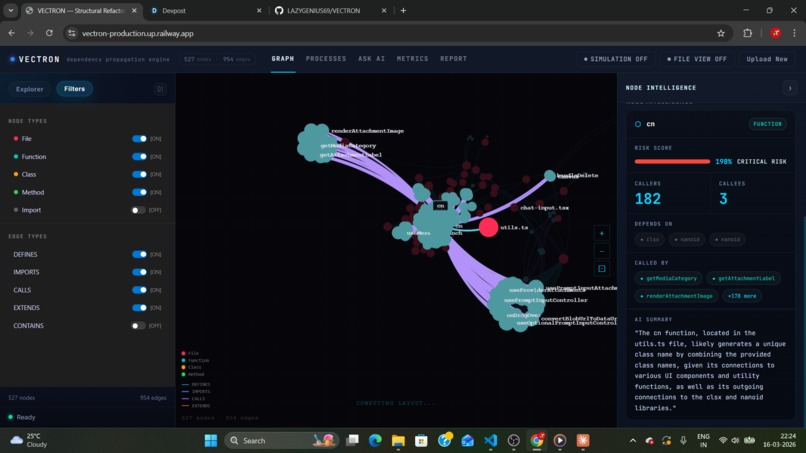The width and height of the screenshot is (806, 453).
Task: Open Task View on taskbar
Action: pos(353,441)
